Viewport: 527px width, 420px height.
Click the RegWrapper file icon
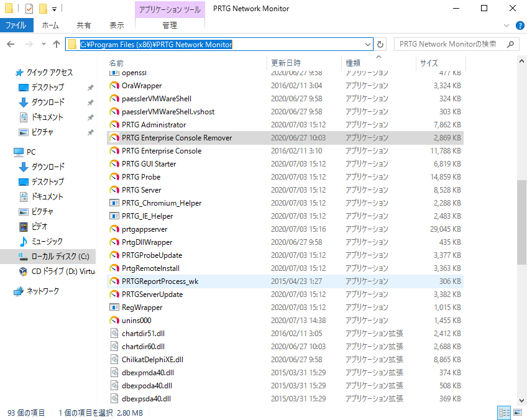point(114,308)
